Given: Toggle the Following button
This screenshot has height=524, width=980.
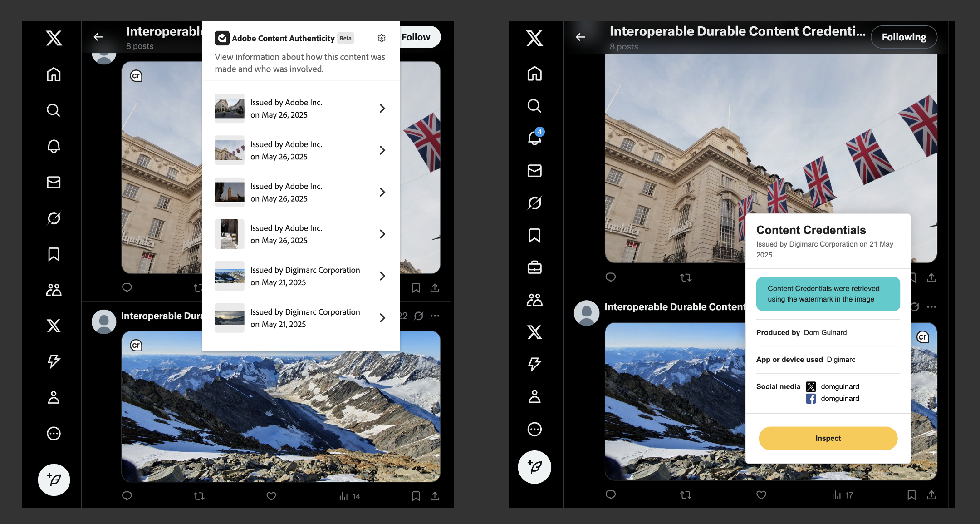Looking at the screenshot, I should click(x=904, y=37).
